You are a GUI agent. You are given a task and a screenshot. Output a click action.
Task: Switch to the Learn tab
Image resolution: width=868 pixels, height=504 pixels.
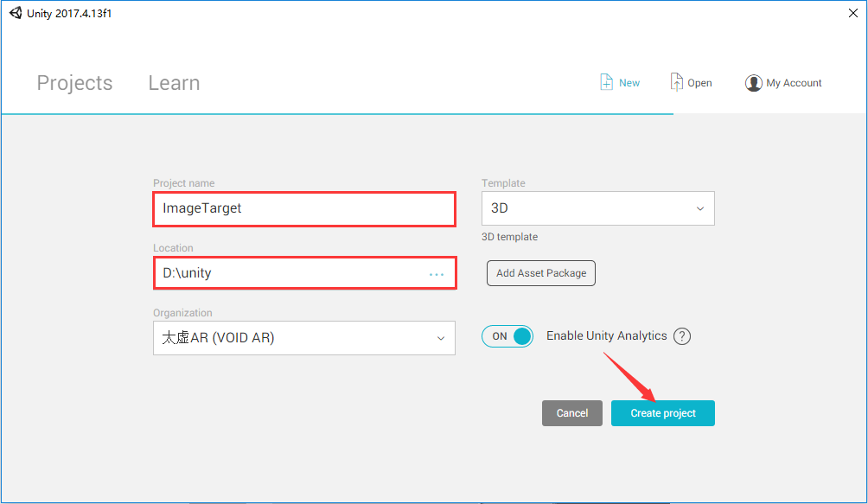coord(174,83)
